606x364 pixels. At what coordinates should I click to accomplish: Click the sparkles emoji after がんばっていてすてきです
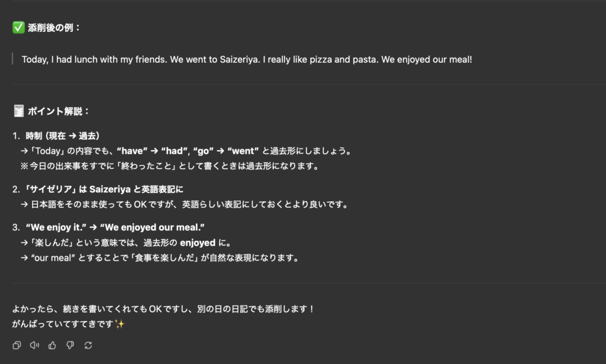point(120,324)
